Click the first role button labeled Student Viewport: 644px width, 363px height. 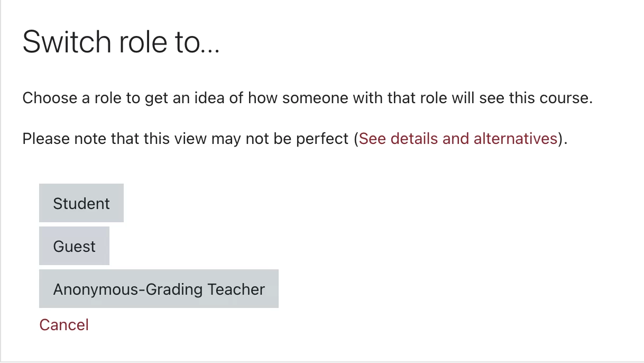pyautogui.click(x=81, y=203)
